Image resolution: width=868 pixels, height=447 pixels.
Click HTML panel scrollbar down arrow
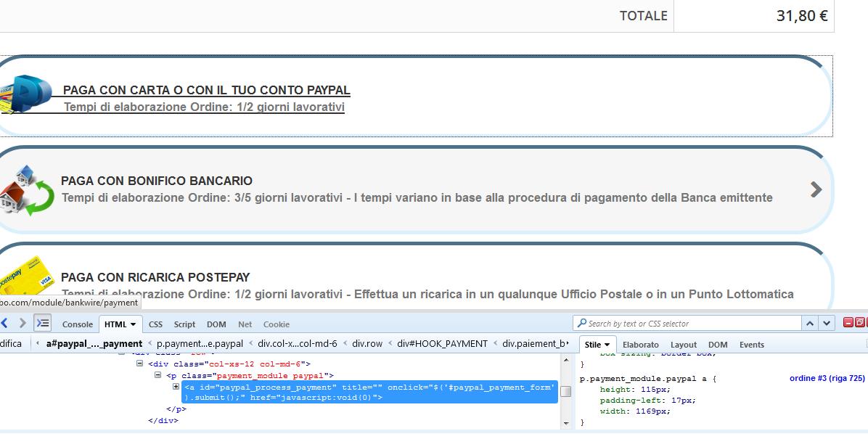coord(566,424)
